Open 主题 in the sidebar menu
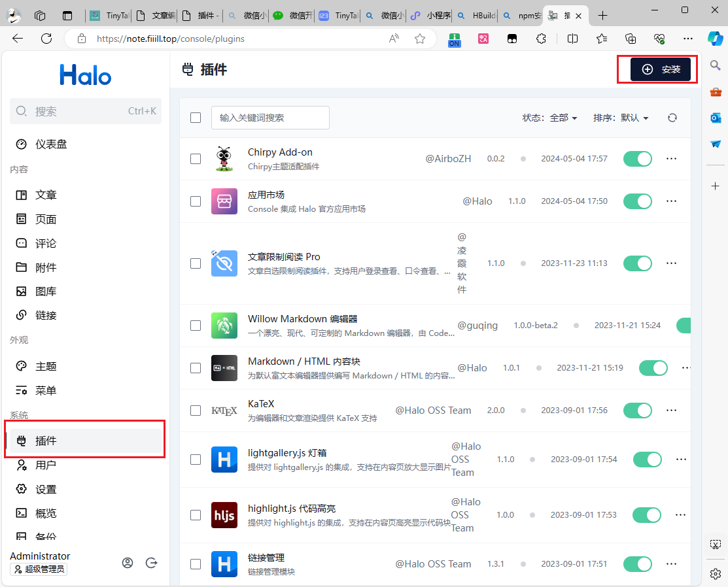The image size is (728, 587). coord(86,366)
